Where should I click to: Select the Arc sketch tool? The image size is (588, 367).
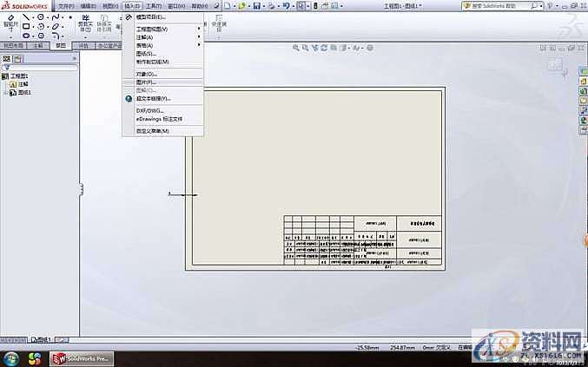[x=41, y=26]
